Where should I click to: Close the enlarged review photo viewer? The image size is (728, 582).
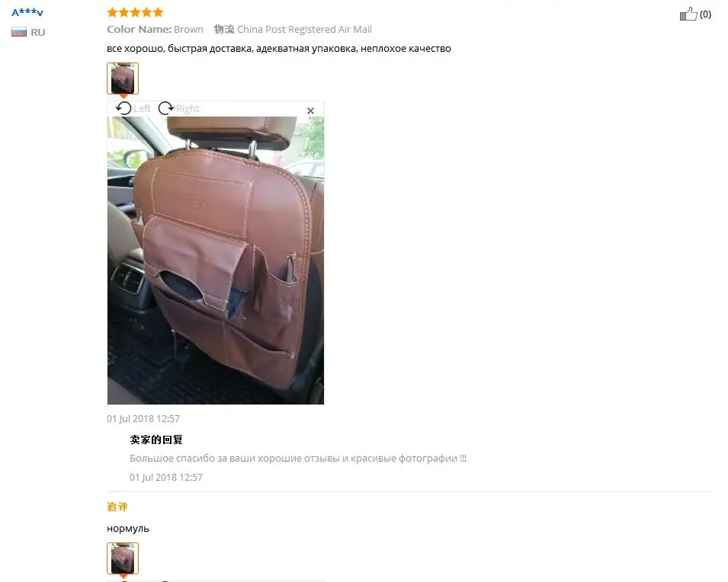(310, 111)
